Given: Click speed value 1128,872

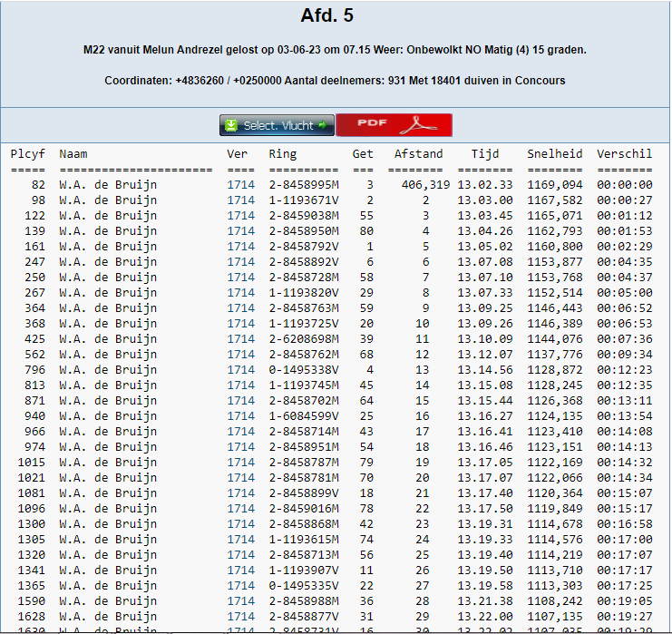Looking at the screenshot, I should click(555, 370).
